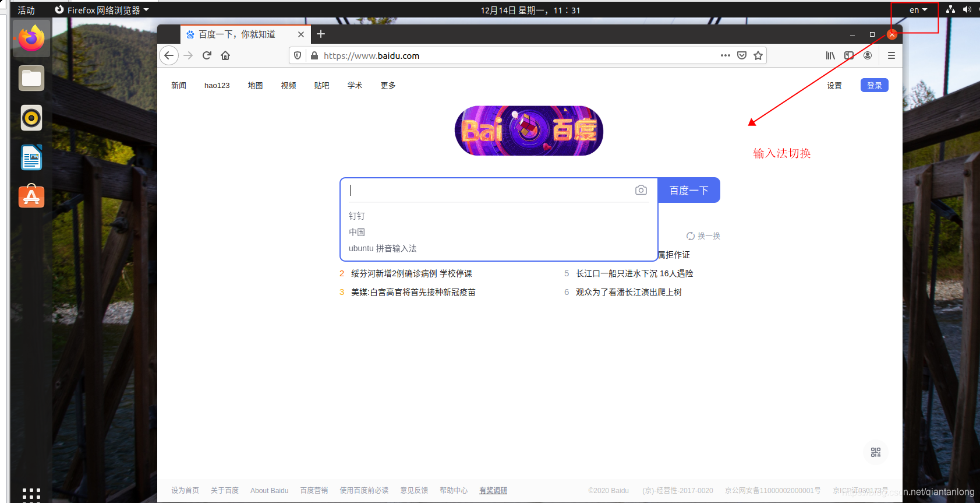Open Firefox library icon

tap(830, 55)
